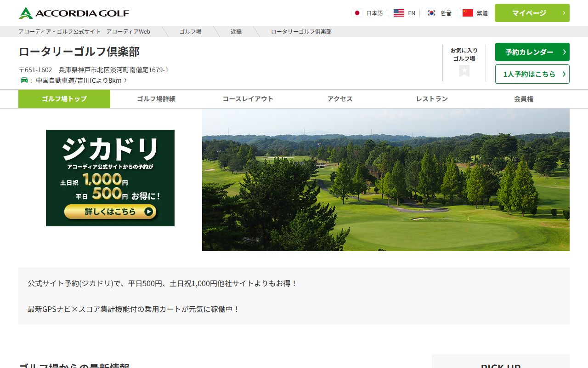
Task: Open the 予約カレンダー button
Action: [532, 52]
